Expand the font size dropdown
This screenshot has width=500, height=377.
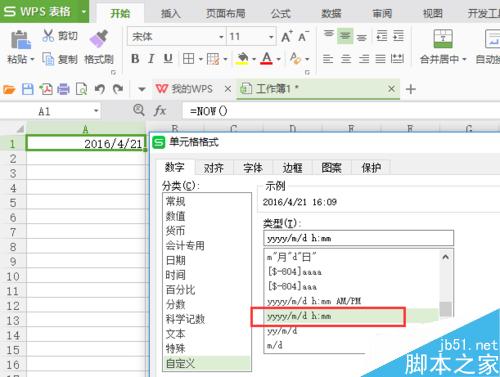[271, 37]
